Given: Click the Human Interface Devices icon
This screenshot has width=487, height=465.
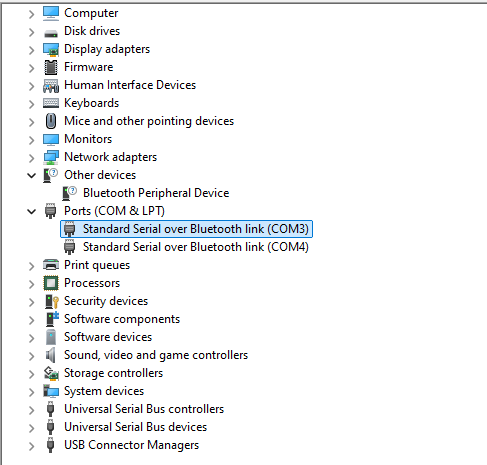Looking at the screenshot, I should (51, 85).
